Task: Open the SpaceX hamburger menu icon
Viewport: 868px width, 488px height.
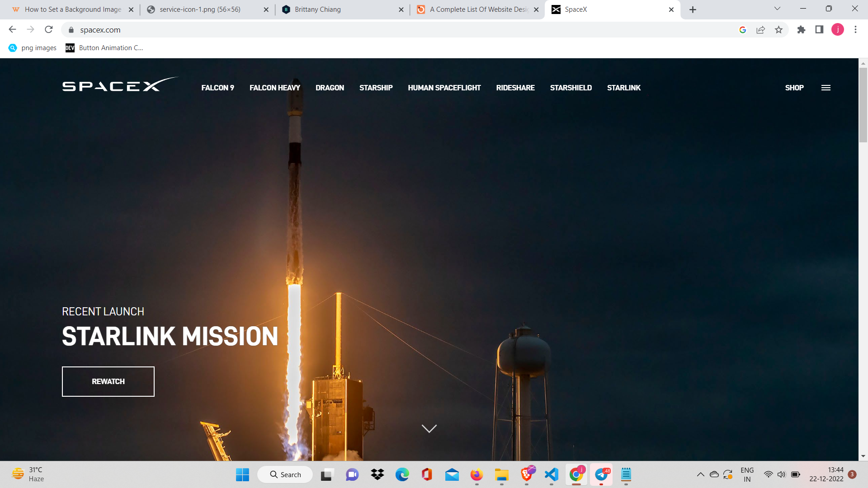Action: coord(826,88)
